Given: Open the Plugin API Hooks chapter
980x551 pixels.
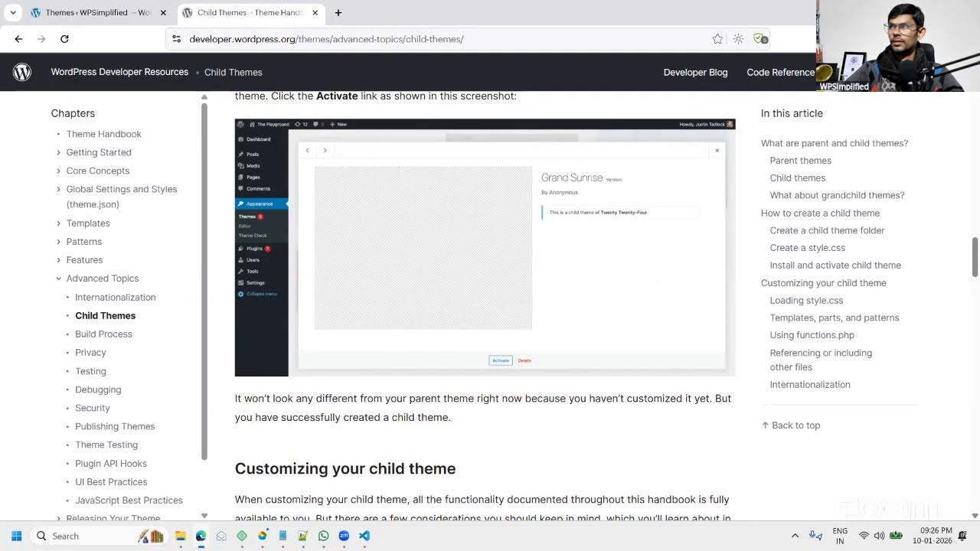Looking at the screenshot, I should point(111,464).
